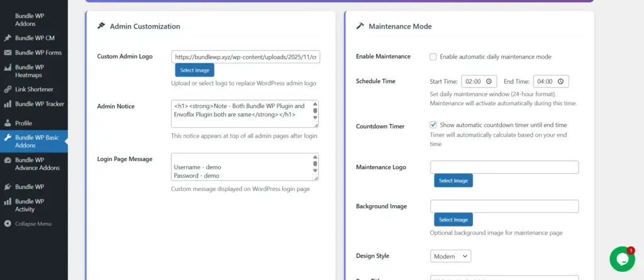Click the Bundle WP Forms envelope icon
644x280 pixels.
pos(8,53)
